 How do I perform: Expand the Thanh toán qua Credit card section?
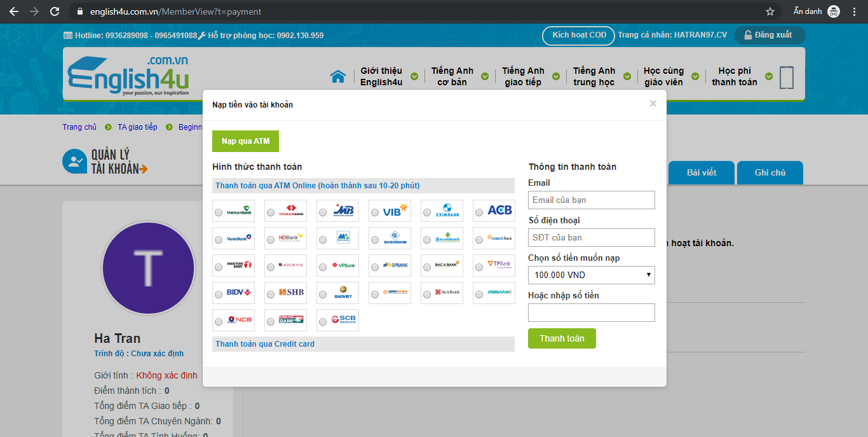pos(363,344)
